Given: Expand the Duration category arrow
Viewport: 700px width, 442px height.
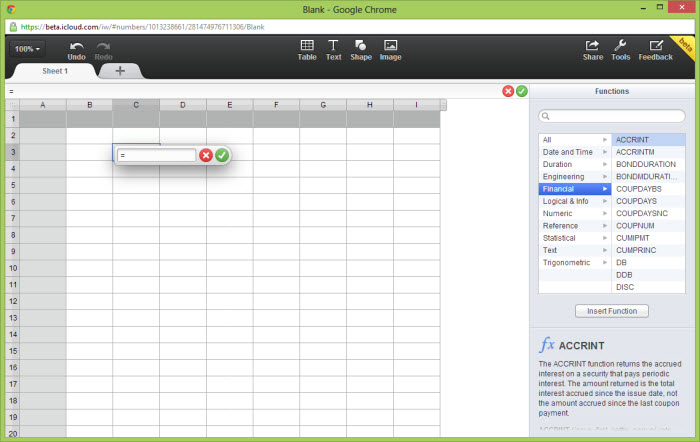Looking at the screenshot, I should pos(605,164).
